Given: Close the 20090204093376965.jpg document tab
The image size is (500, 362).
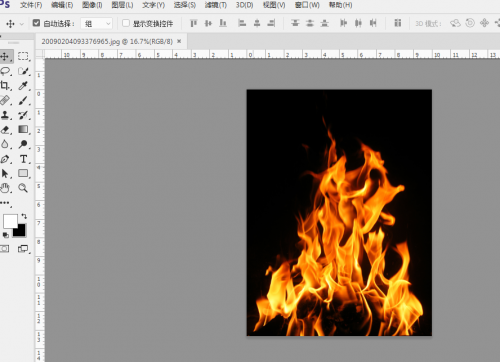Looking at the screenshot, I should pyautogui.click(x=179, y=41).
